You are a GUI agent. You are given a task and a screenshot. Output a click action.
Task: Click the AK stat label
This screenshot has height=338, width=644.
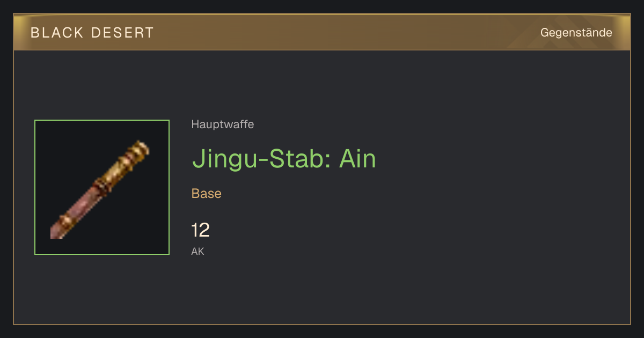(198, 251)
